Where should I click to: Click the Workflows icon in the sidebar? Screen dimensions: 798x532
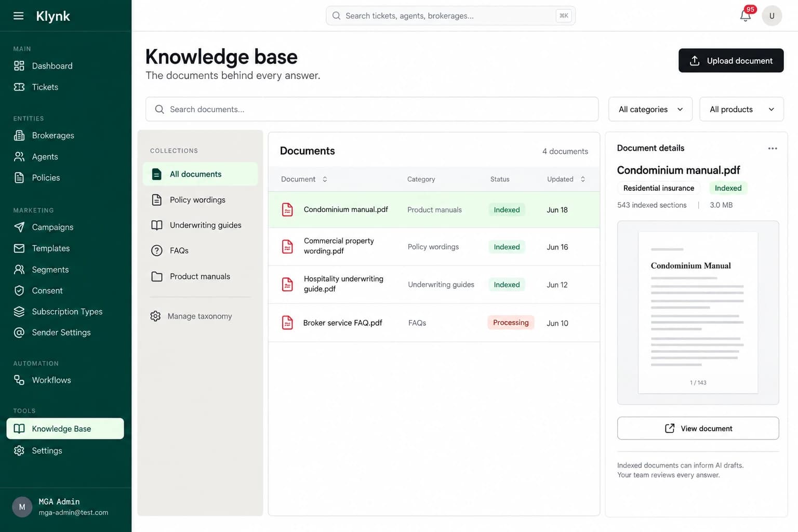pyautogui.click(x=19, y=380)
